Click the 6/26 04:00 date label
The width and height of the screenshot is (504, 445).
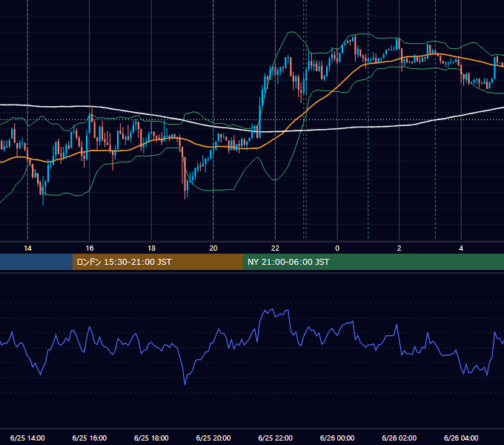461,438
